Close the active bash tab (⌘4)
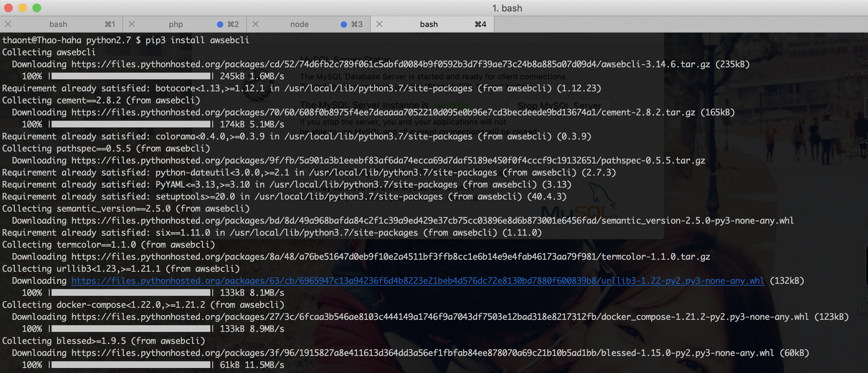The image size is (868, 373). click(379, 24)
